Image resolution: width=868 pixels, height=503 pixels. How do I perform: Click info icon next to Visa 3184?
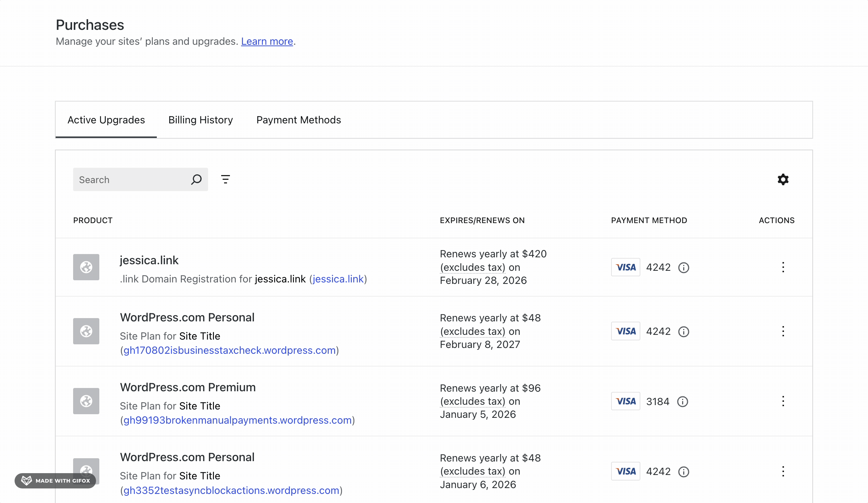pyautogui.click(x=682, y=401)
